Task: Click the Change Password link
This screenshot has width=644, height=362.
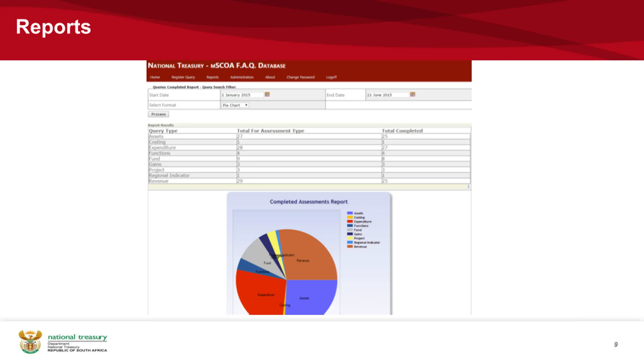Action: (x=300, y=77)
